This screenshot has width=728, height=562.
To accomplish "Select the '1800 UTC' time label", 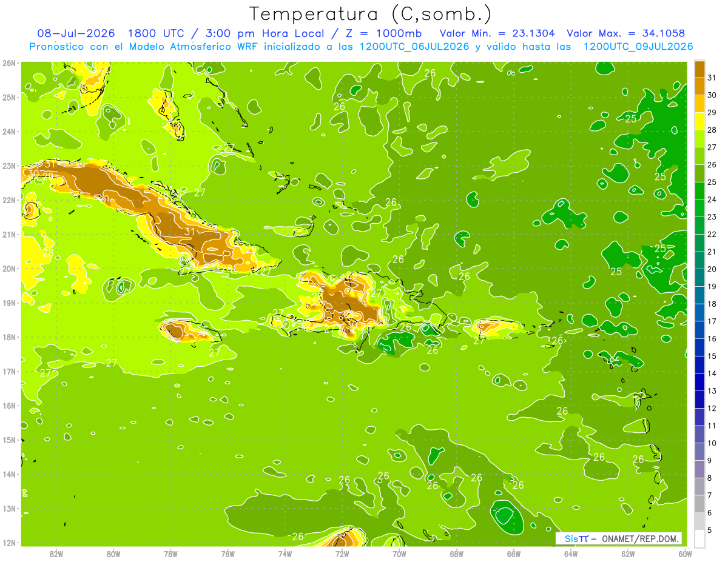I will pyautogui.click(x=155, y=33).
